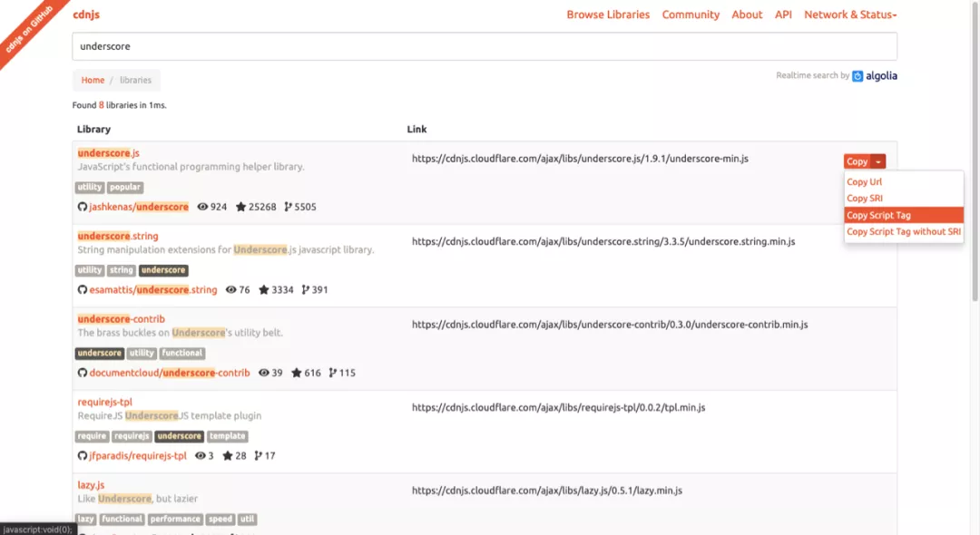Screen dimensions: 980x535
Task: Open Browse Libraries page
Action: [x=608, y=15]
